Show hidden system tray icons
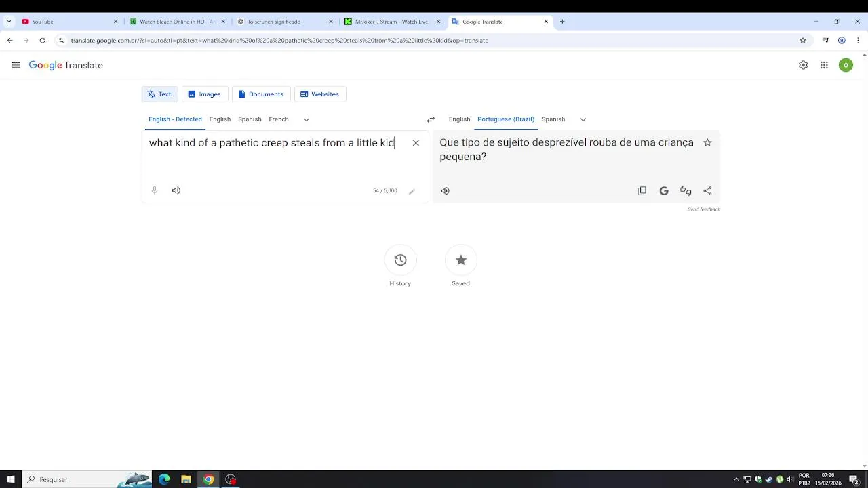This screenshot has width=868, height=488. tap(736, 480)
